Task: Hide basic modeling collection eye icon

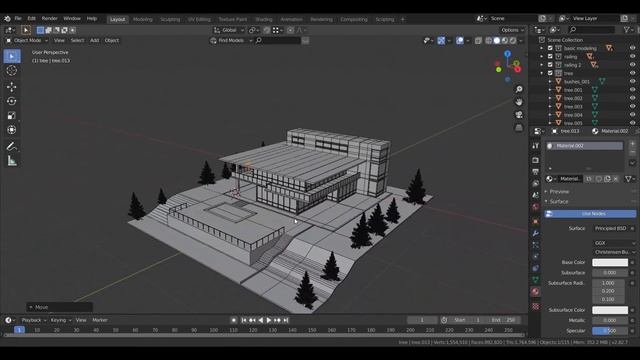Action: pyautogui.click(x=632, y=48)
